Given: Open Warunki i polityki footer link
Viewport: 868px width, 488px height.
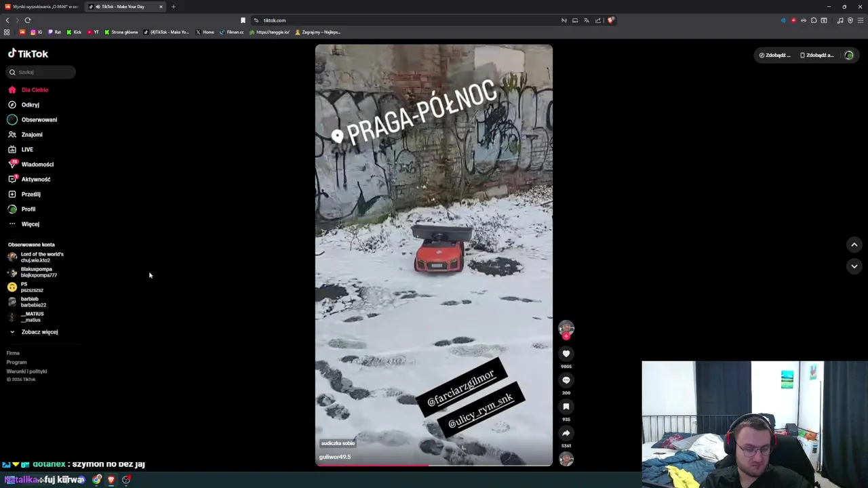Looking at the screenshot, I should 26,371.
